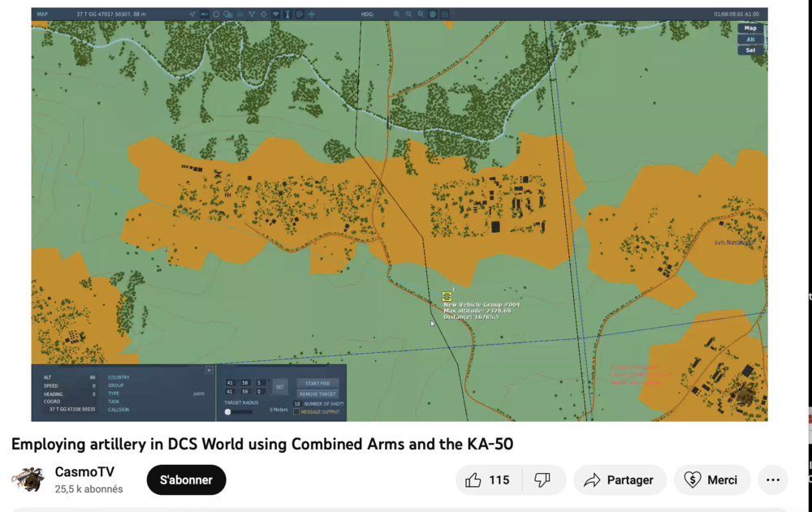
Task: Click the grid icon in map toolbar
Action: (444, 14)
